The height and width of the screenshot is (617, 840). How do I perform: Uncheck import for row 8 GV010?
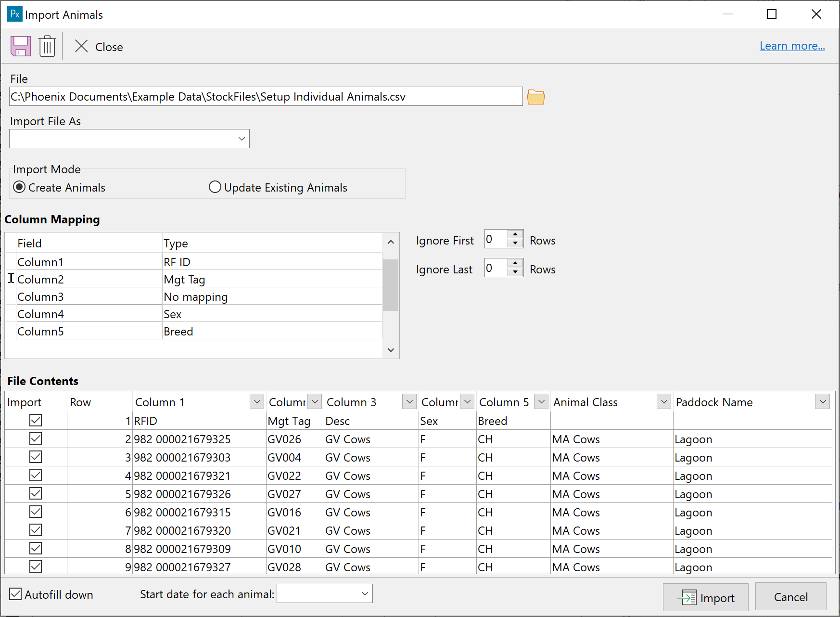(36, 548)
